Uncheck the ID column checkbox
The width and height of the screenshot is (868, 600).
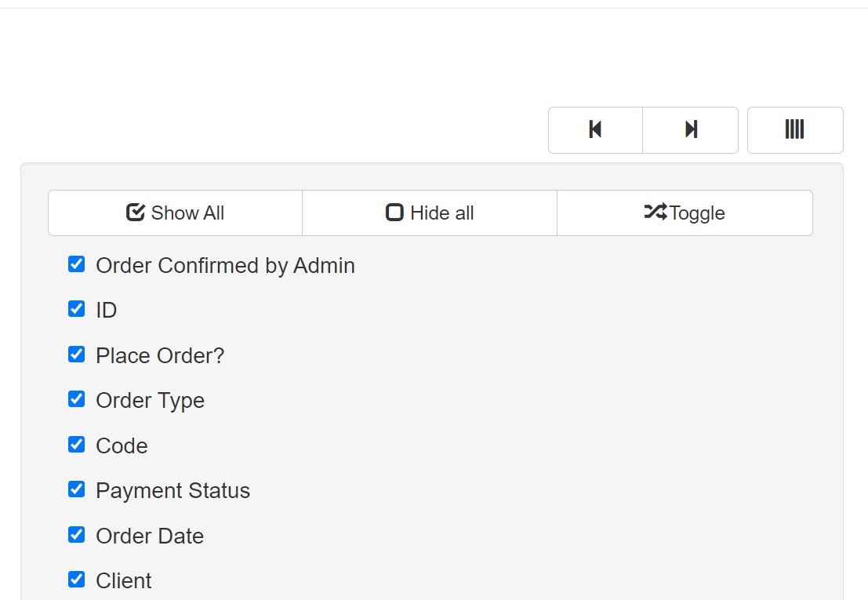[76, 309]
